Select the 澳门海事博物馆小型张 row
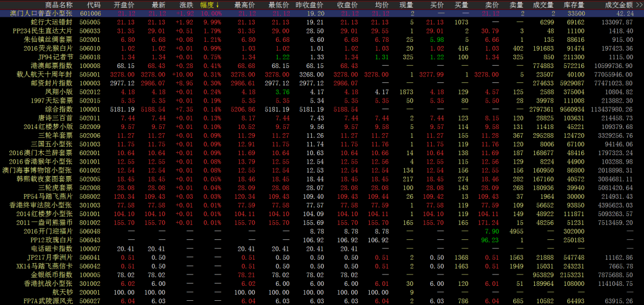 [x=322, y=170]
